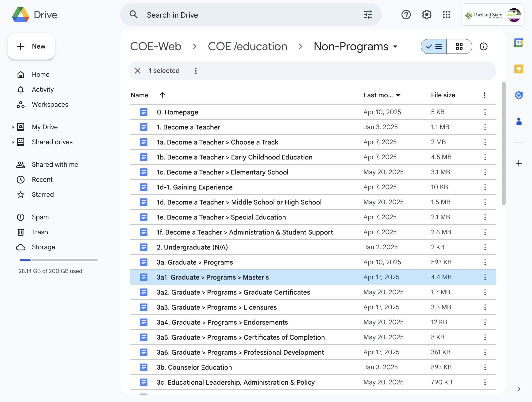Navigate to COE /education breadcrumb
Image resolution: width=532 pixels, height=402 pixels.
coord(247,46)
